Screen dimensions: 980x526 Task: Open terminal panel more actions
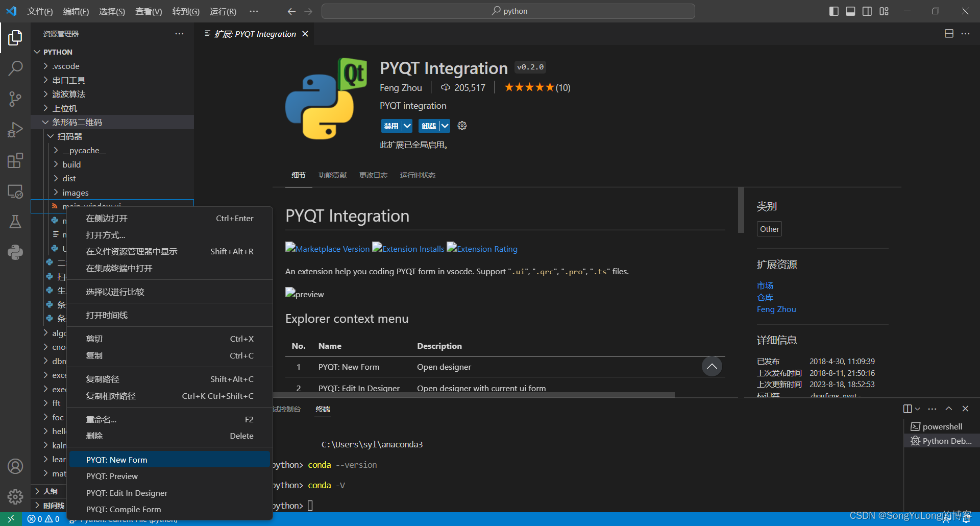[x=932, y=409]
